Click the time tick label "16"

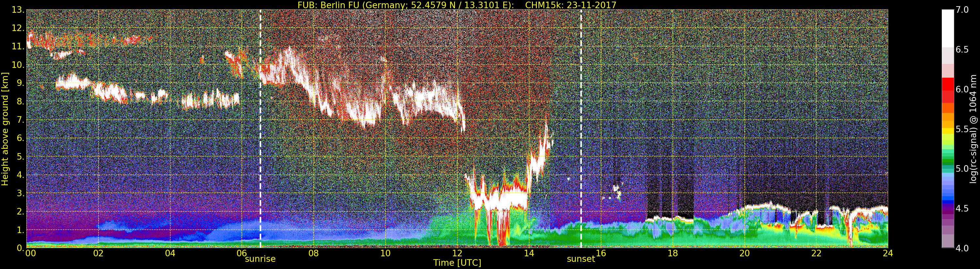(601, 253)
